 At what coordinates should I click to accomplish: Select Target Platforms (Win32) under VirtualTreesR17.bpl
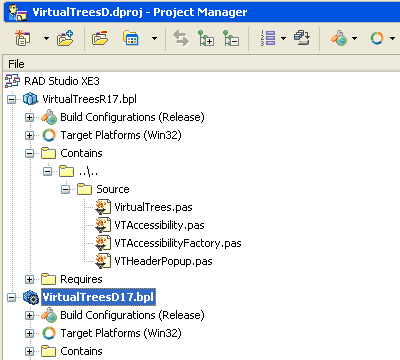click(x=121, y=135)
